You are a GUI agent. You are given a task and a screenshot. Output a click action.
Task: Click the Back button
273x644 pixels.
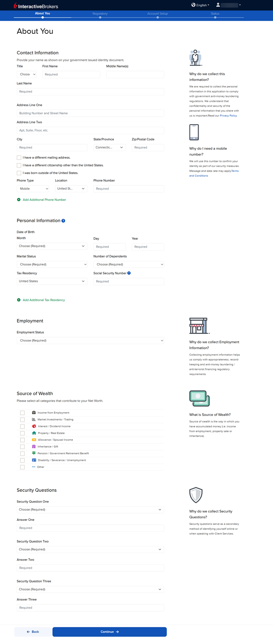33,632
